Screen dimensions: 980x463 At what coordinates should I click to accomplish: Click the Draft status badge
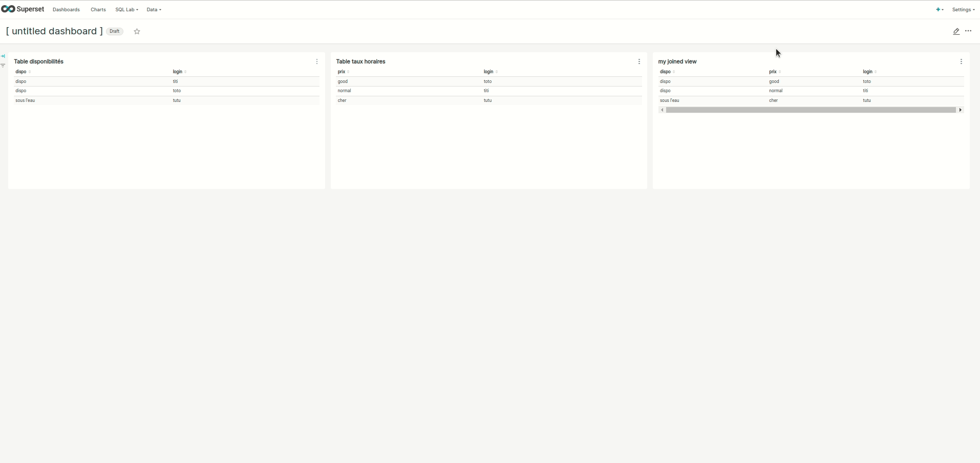pyautogui.click(x=114, y=31)
